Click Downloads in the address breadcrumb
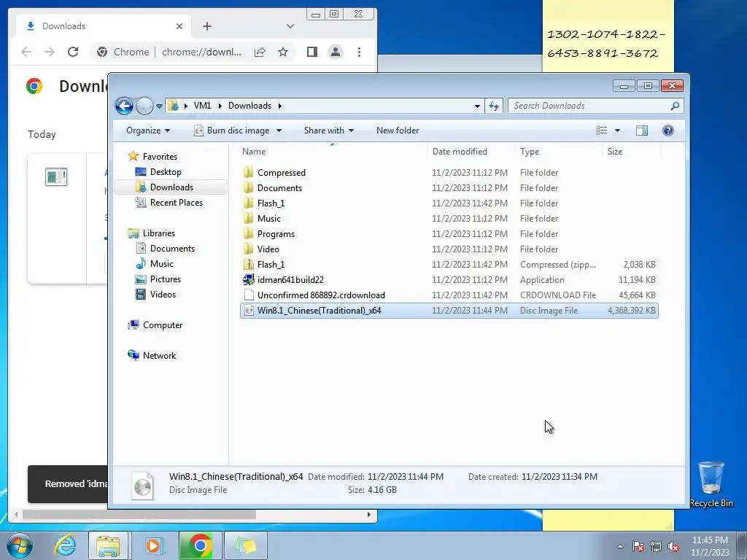Viewport: 747px width, 560px height. click(x=249, y=106)
